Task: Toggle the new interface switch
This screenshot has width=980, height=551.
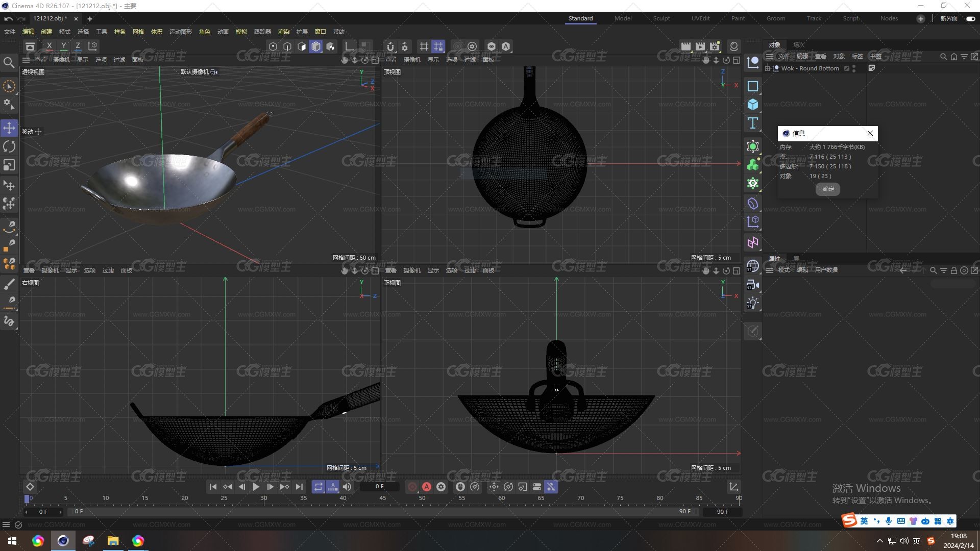Action: [971, 18]
